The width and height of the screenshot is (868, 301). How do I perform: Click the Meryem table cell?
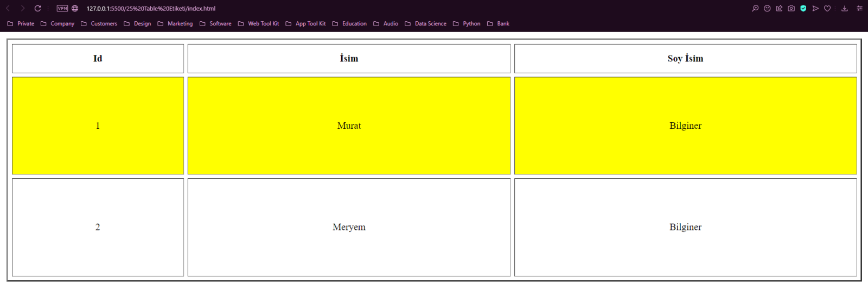(349, 227)
